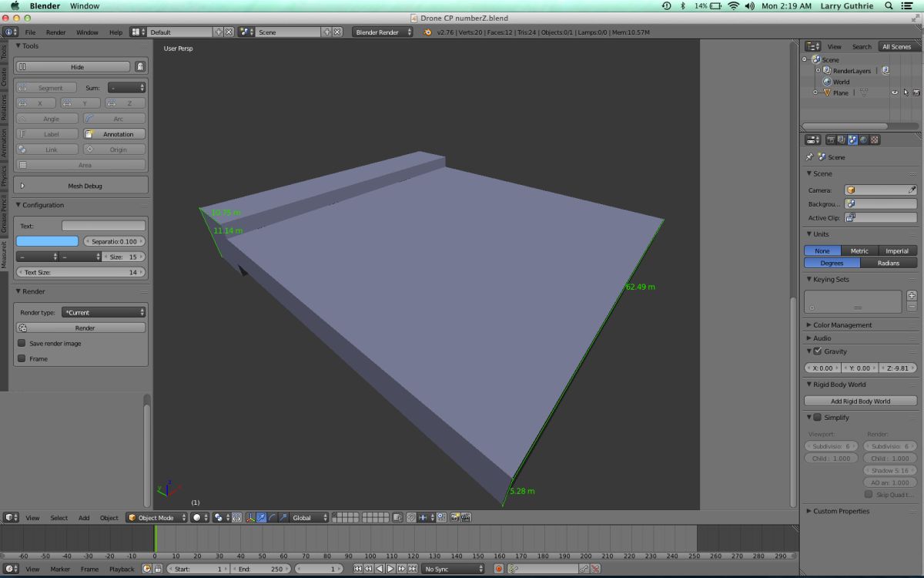Image resolution: width=924 pixels, height=578 pixels.
Task: Open the Help menu
Action: click(115, 32)
